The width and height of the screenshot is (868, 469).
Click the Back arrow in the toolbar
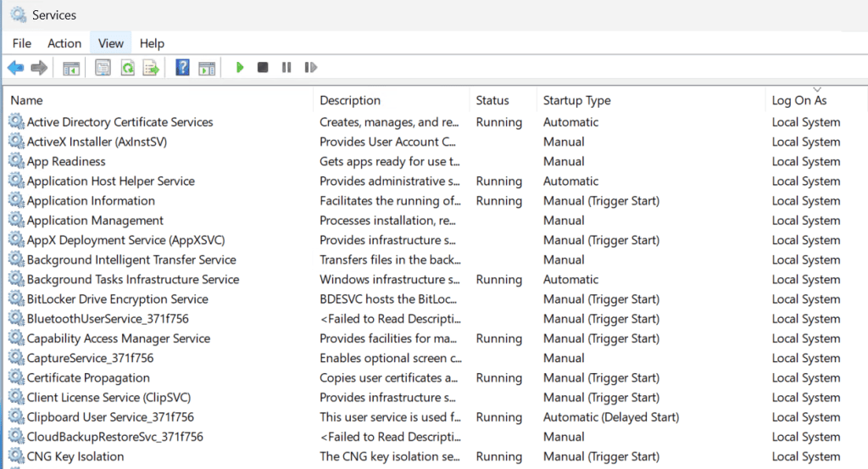click(15, 68)
